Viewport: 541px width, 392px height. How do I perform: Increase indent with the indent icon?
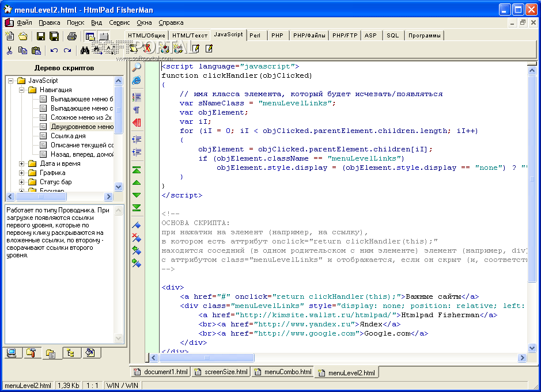[x=137, y=152]
